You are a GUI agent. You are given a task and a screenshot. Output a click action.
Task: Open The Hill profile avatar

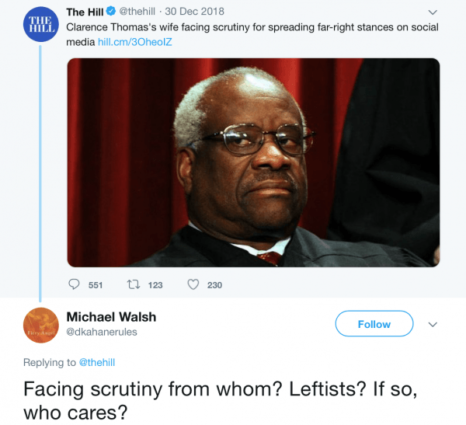point(41,24)
